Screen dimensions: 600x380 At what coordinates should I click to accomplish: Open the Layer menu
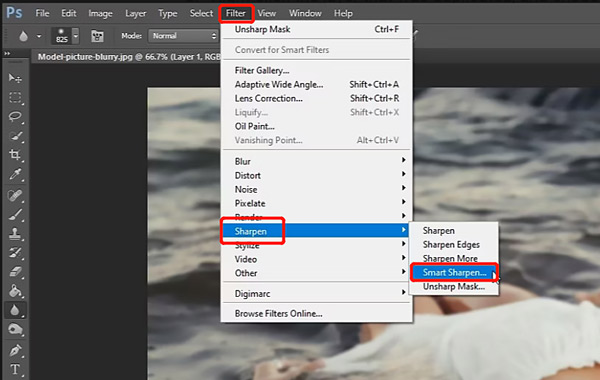[135, 13]
